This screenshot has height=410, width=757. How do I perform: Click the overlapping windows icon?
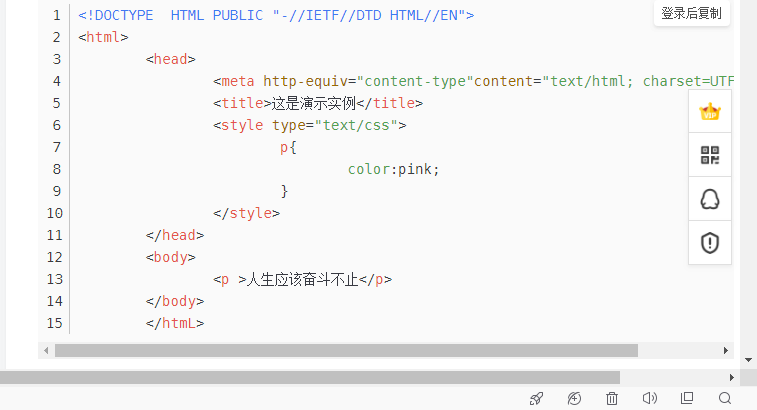point(687,398)
